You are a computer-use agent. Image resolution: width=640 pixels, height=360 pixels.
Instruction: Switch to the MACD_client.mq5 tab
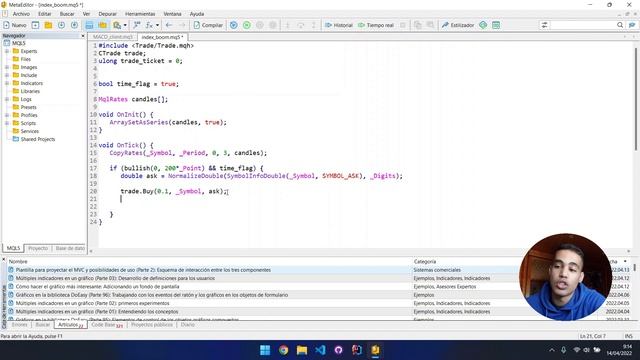[113, 37]
